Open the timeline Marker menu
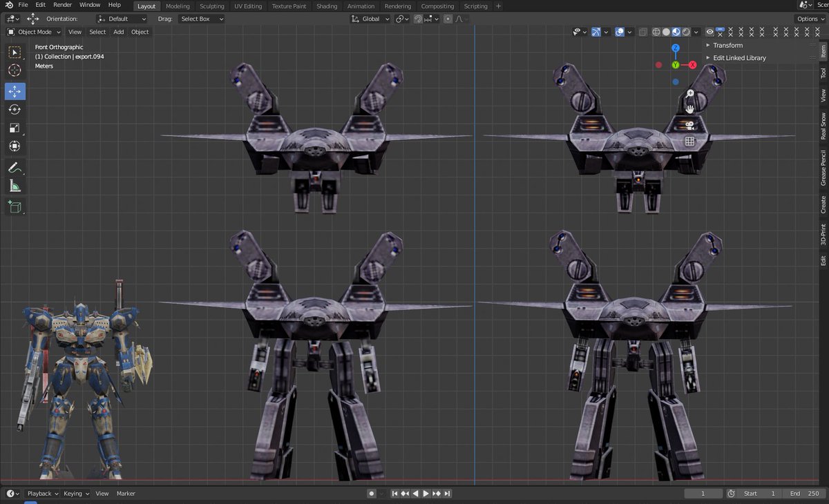 (126, 494)
